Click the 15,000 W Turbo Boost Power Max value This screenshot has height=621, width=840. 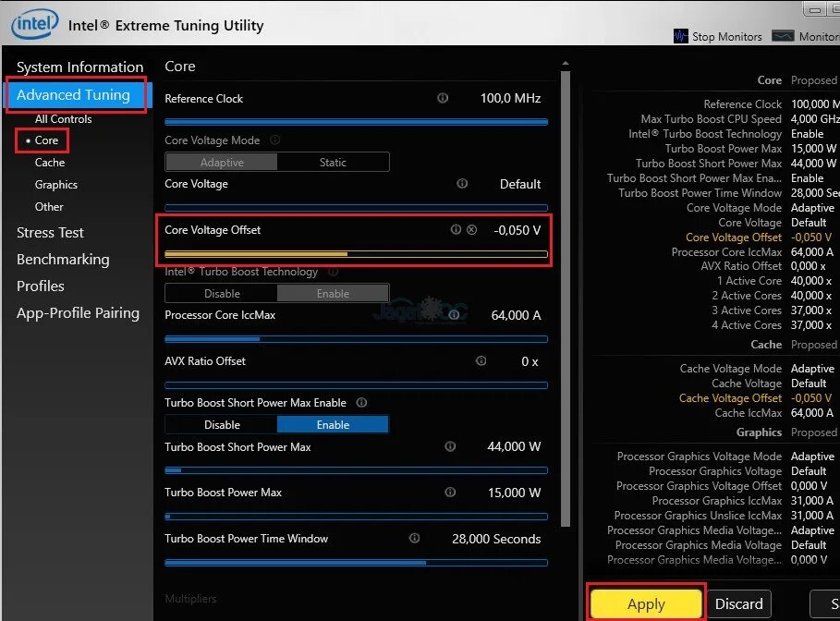click(514, 493)
